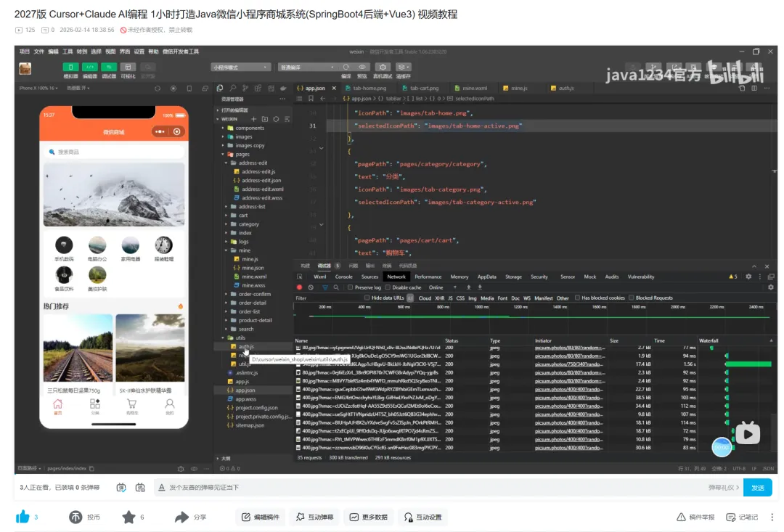784x532 pixels.
Task: Open the tab-home.png editor tab
Action: [x=369, y=88]
